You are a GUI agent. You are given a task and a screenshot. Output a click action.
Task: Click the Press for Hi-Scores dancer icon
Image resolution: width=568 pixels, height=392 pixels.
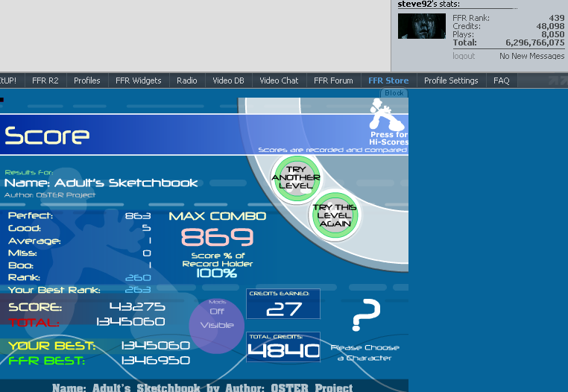(x=388, y=119)
